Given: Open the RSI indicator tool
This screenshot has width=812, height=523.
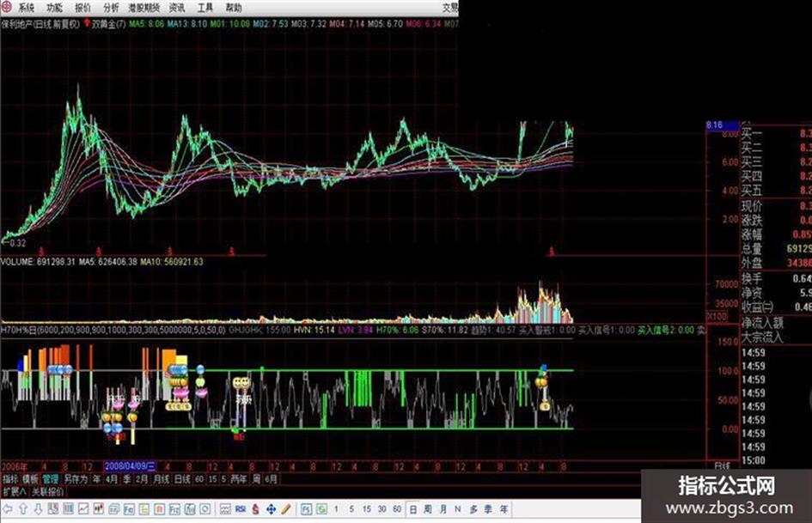Looking at the screenshot, I should pyautogui.click(x=241, y=509).
